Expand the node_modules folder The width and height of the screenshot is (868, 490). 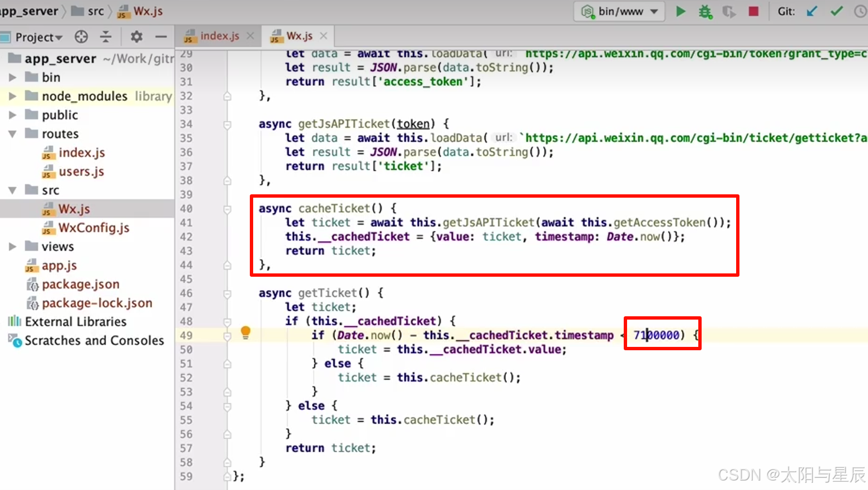tap(12, 96)
